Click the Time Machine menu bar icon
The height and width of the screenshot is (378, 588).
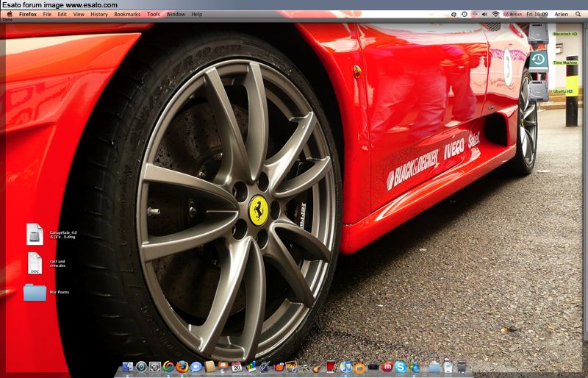coord(465,14)
